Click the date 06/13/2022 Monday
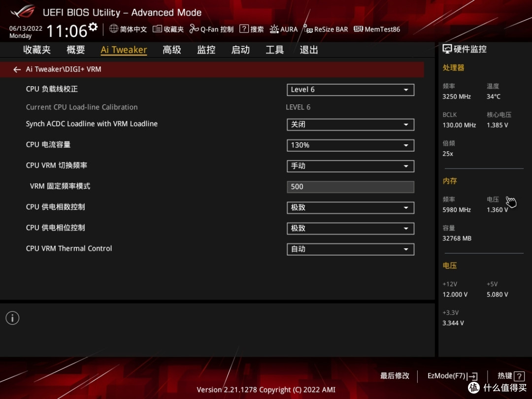Image resolution: width=532 pixels, height=399 pixels. pyautogui.click(x=26, y=32)
